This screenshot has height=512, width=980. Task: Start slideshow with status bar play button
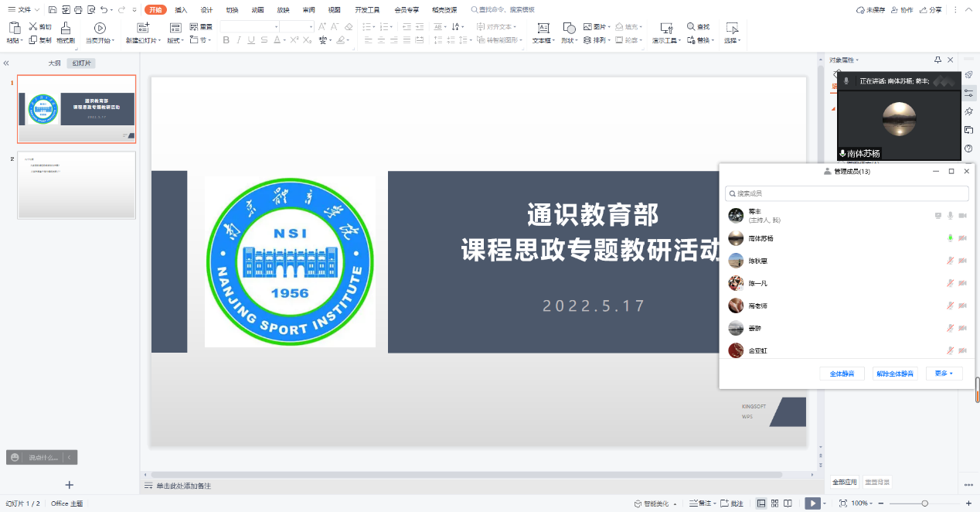tap(812, 503)
